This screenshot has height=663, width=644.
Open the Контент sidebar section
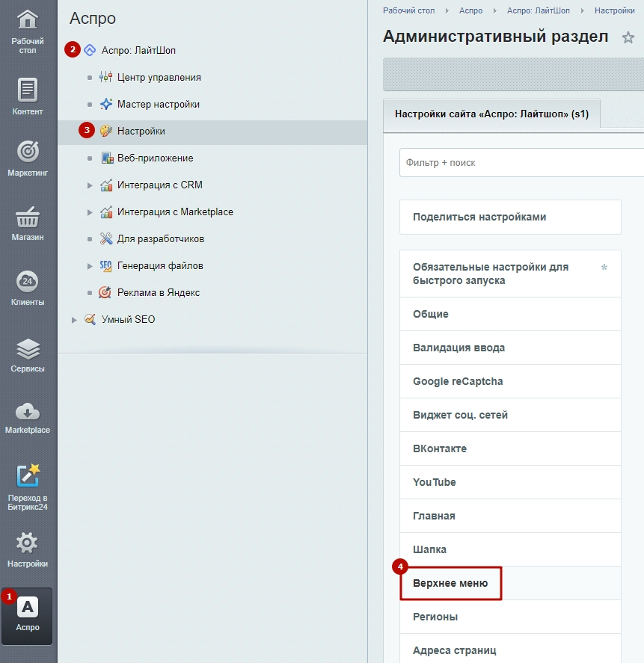pyautogui.click(x=28, y=96)
